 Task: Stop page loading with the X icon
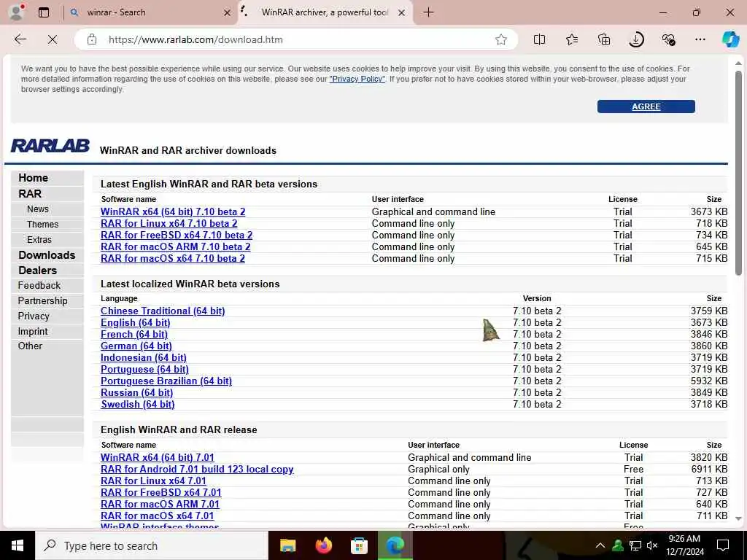tap(53, 39)
